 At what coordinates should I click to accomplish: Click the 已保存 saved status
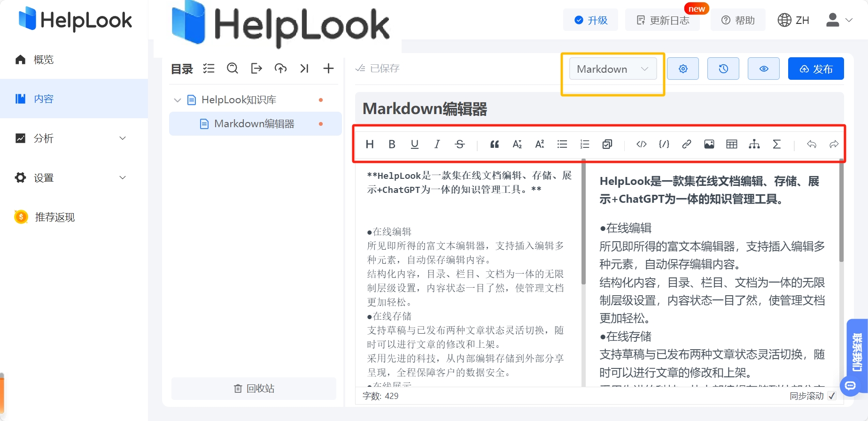coord(378,69)
